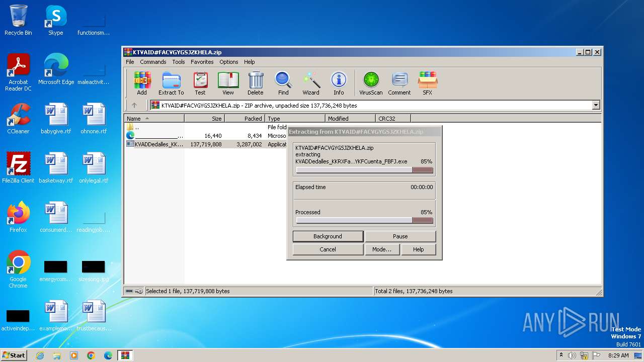Open the Firefox desktop shortcut
The width and height of the screenshot is (644, 362).
[18, 217]
